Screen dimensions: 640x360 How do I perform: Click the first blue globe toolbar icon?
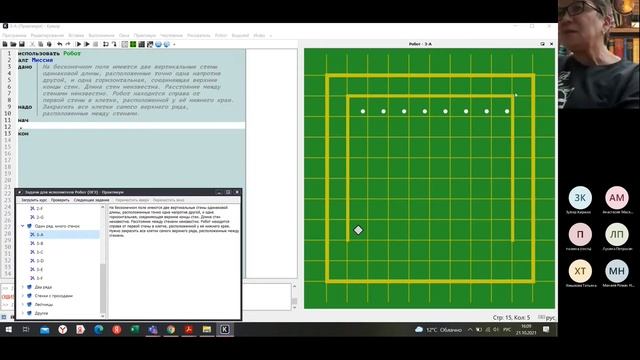click(x=158, y=44)
